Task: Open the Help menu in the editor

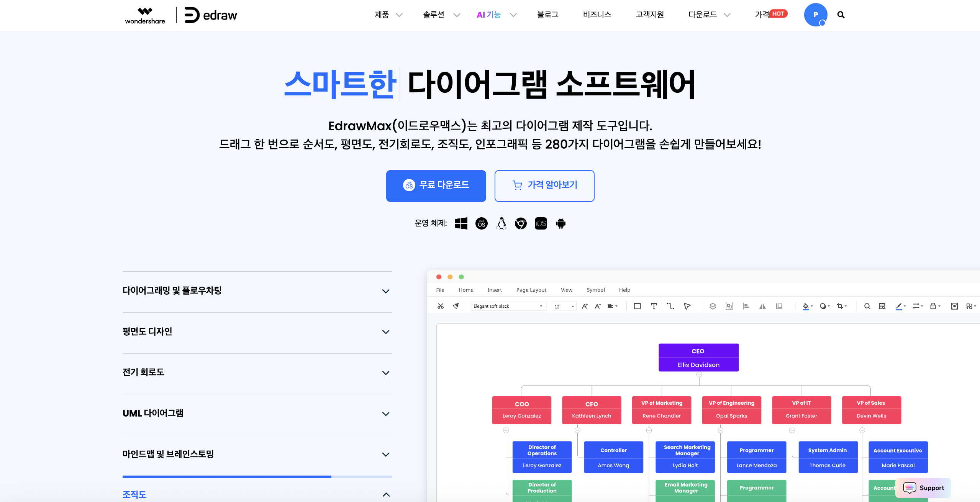Action: (x=624, y=290)
